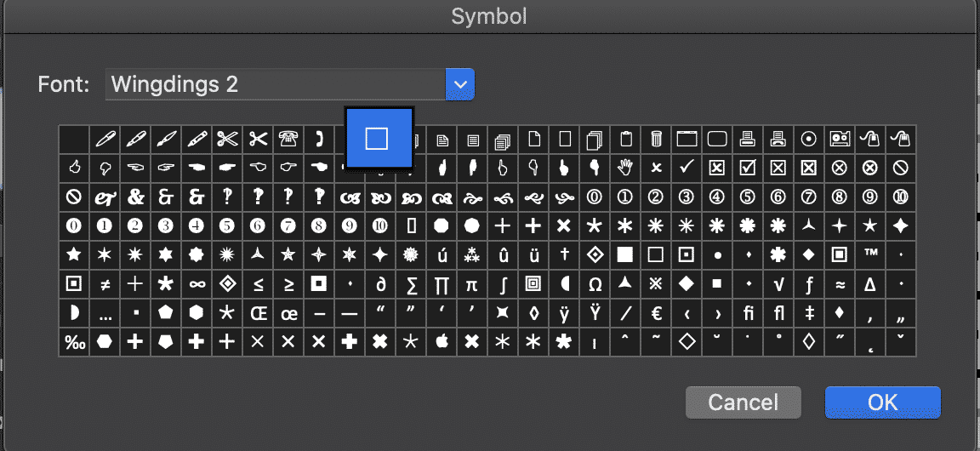Pick the infinity symbol
The width and height of the screenshot is (980, 451).
click(x=197, y=283)
